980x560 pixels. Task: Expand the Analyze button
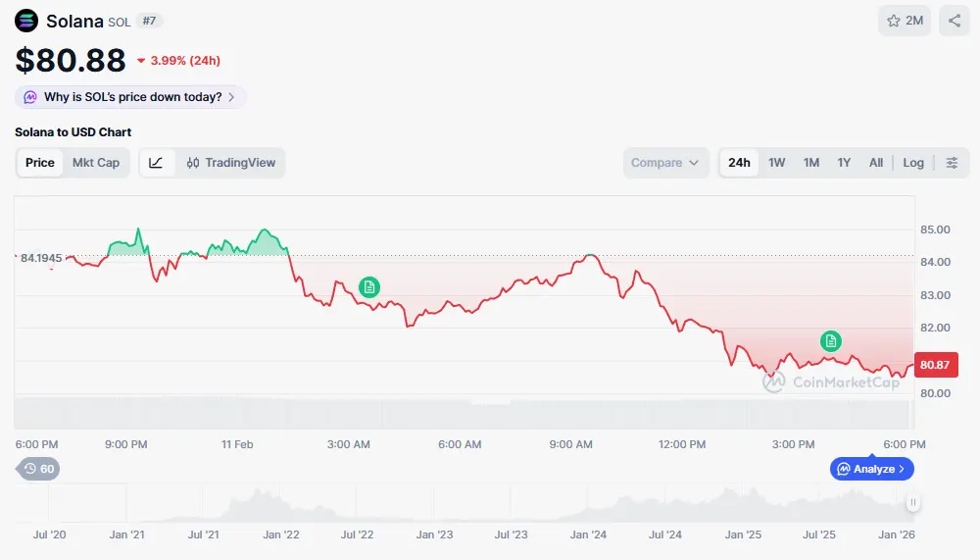pyautogui.click(x=872, y=469)
